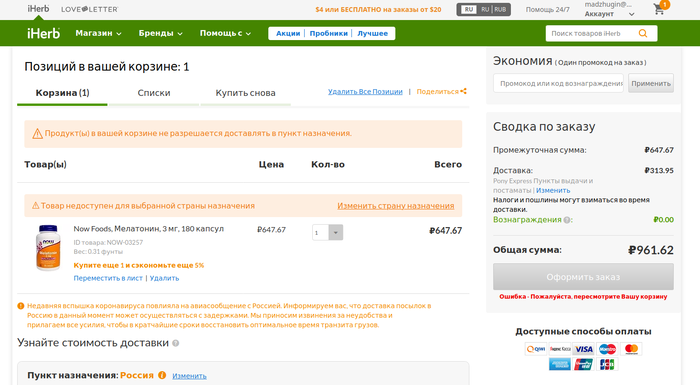Click the Помощь 24/7 link
Viewport: 700px width, 385px height.
pos(548,9)
